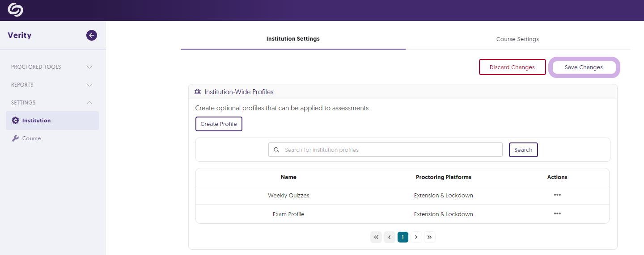Go to the first page of profiles
This screenshot has width=644, height=255.
pos(376,237)
